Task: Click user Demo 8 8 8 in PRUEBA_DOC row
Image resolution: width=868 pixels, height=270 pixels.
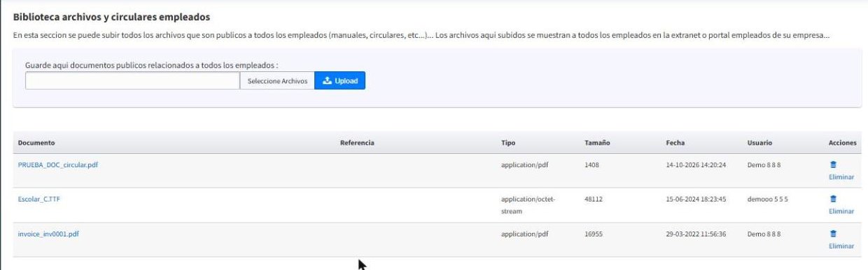Action: click(765, 165)
